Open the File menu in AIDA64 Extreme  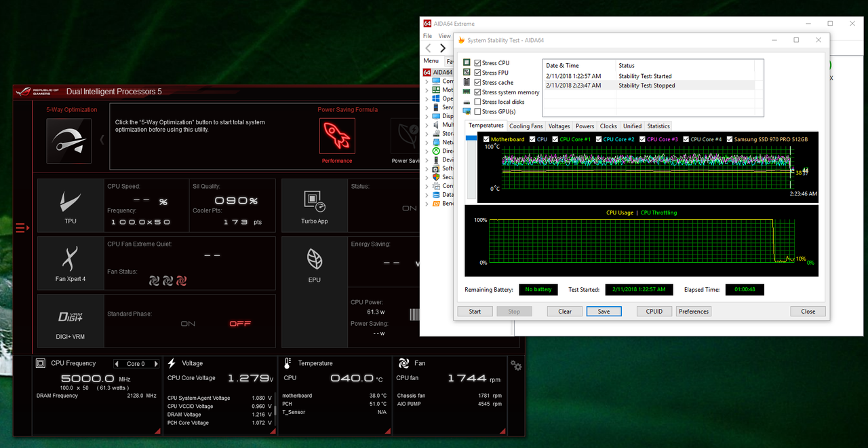click(x=428, y=36)
